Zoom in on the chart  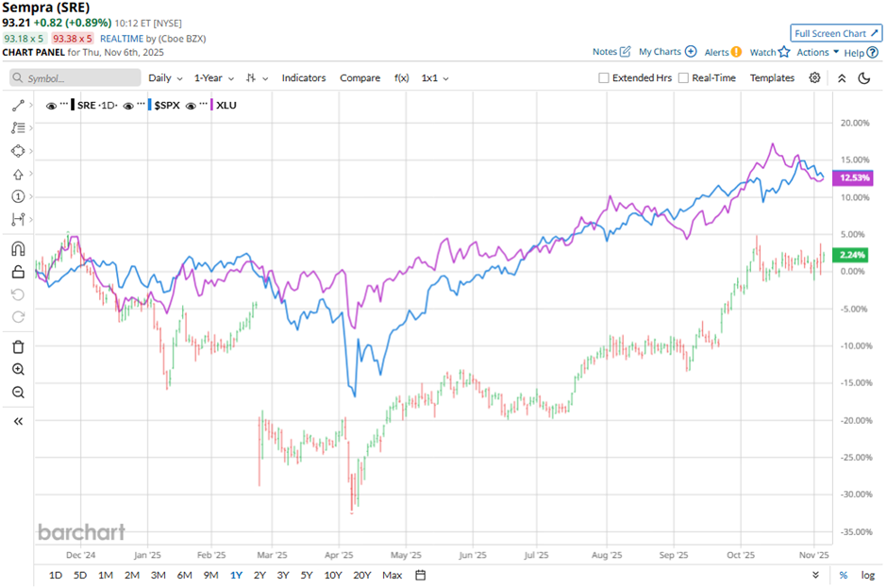[18, 369]
